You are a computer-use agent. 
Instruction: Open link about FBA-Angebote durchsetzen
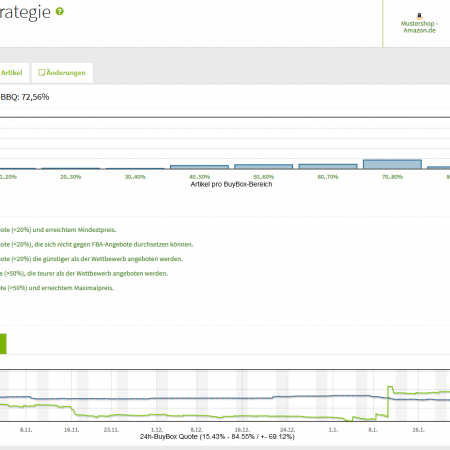point(97,244)
